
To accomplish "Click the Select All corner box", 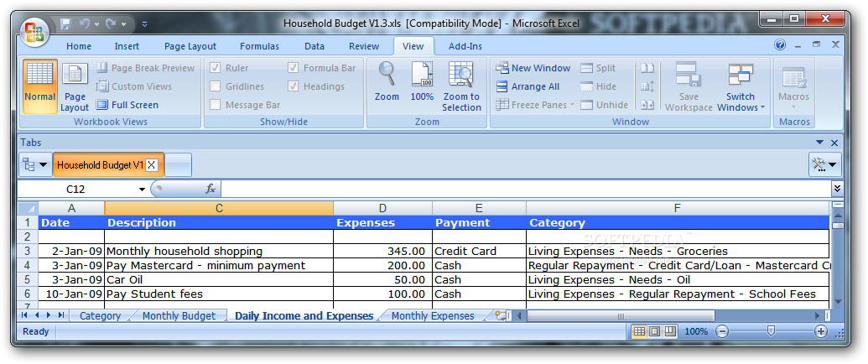I will click(28, 208).
